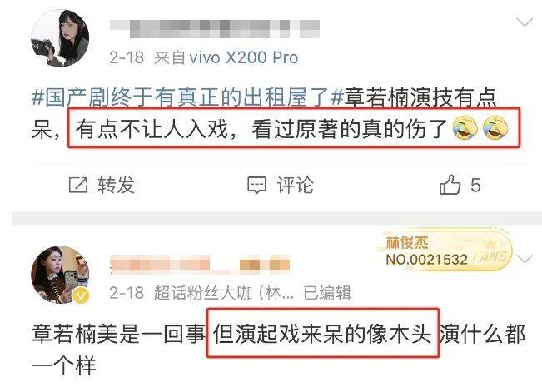Expand the second post's chevron menu
542x392 pixels.
click(525, 259)
